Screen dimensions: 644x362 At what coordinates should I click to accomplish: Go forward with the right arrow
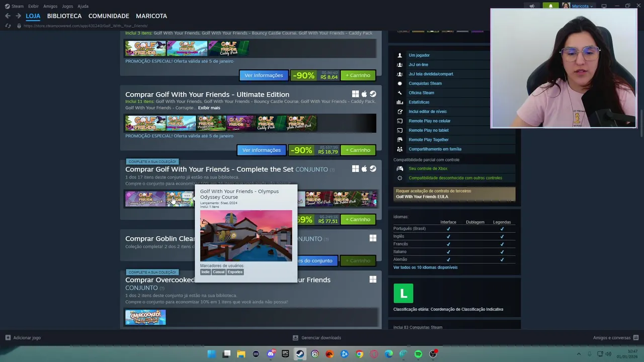tap(18, 16)
